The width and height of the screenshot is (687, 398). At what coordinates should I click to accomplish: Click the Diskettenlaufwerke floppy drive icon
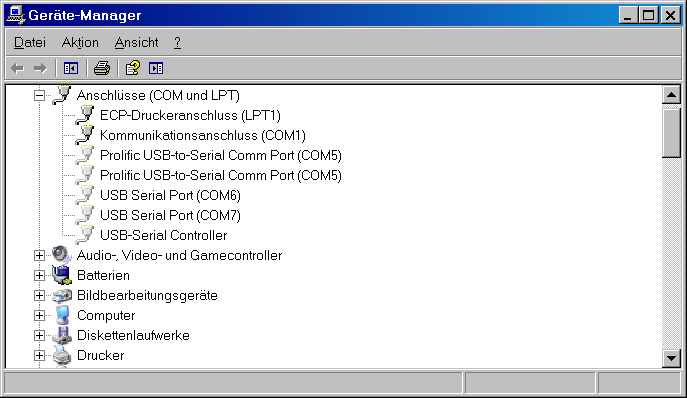pos(62,335)
